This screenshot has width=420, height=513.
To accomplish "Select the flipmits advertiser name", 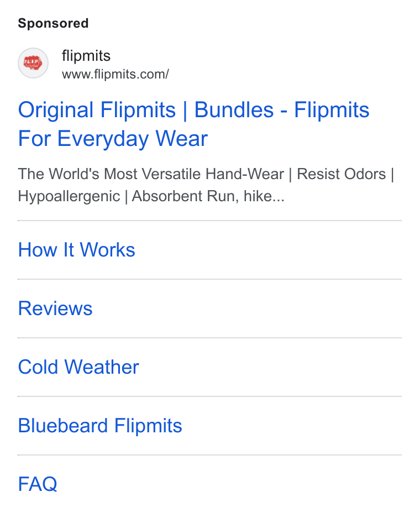I will point(86,56).
